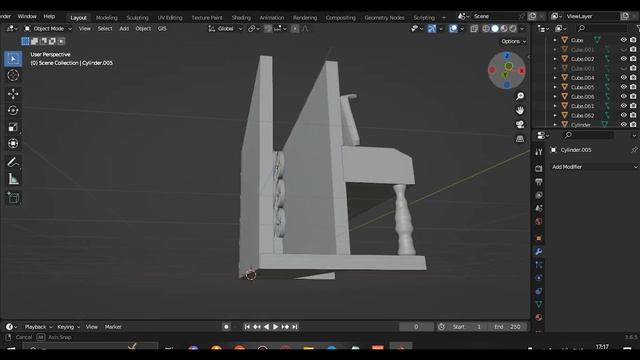Toggle render camera icon for Cube.062
The height and width of the screenshot is (360, 640).
[x=633, y=115]
